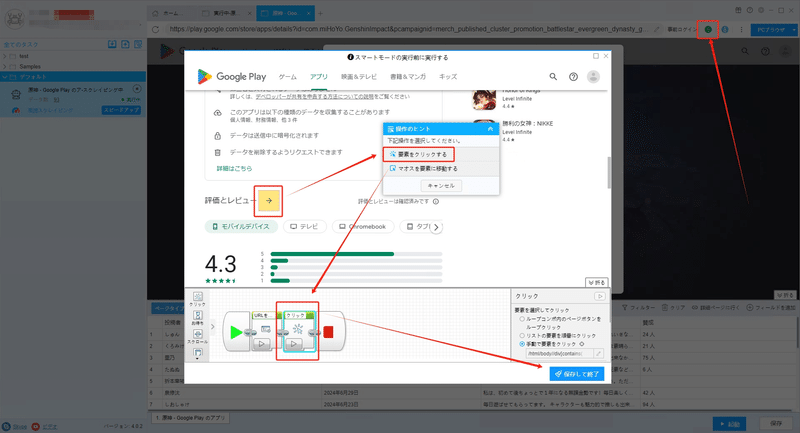
Task: Click the 折る collapse button in dialog
Action: [x=596, y=283]
